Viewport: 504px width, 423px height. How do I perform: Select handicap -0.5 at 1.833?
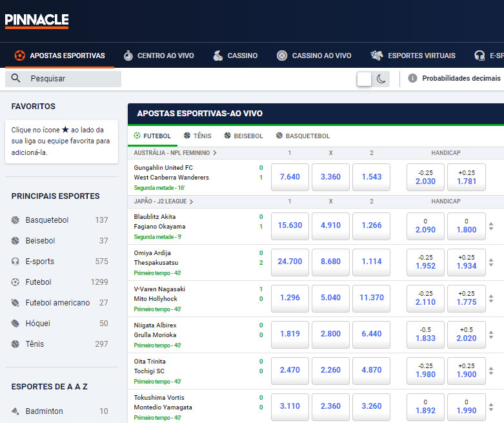pos(425,335)
